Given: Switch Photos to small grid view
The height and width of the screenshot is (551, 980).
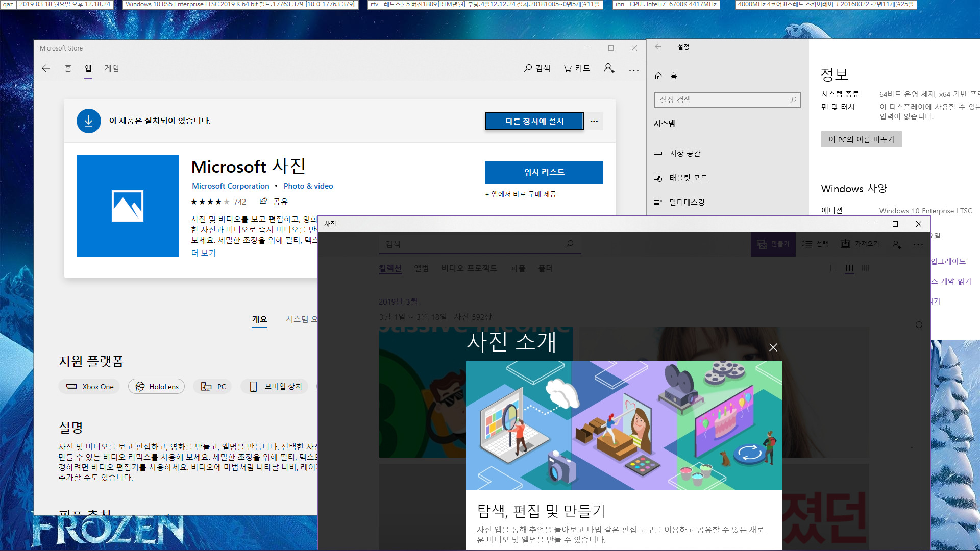Looking at the screenshot, I should pyautogui.click(x=865, y=268).
